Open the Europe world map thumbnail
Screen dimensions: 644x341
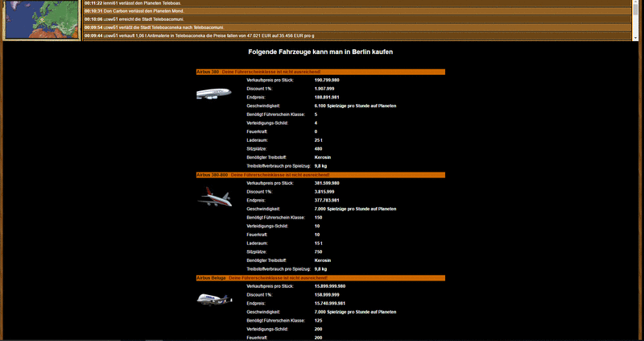click(x=41, y=19)
